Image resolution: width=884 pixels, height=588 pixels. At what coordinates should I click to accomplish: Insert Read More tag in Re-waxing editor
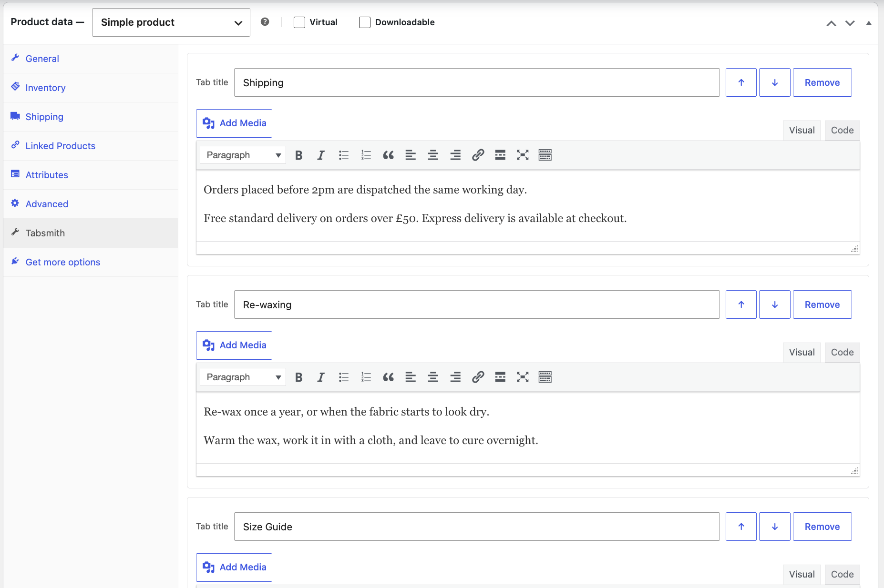tap(500, 377)
